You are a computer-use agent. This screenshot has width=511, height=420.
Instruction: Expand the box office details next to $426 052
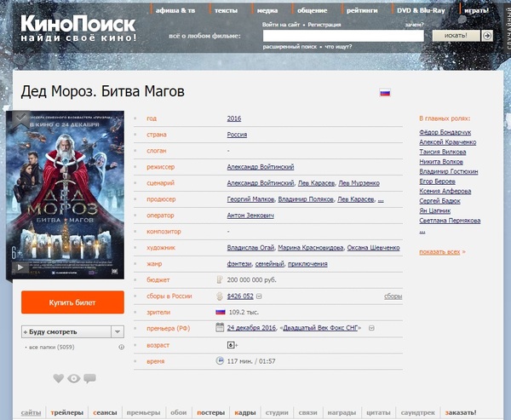pyautogui.click(x=259, y=296)
